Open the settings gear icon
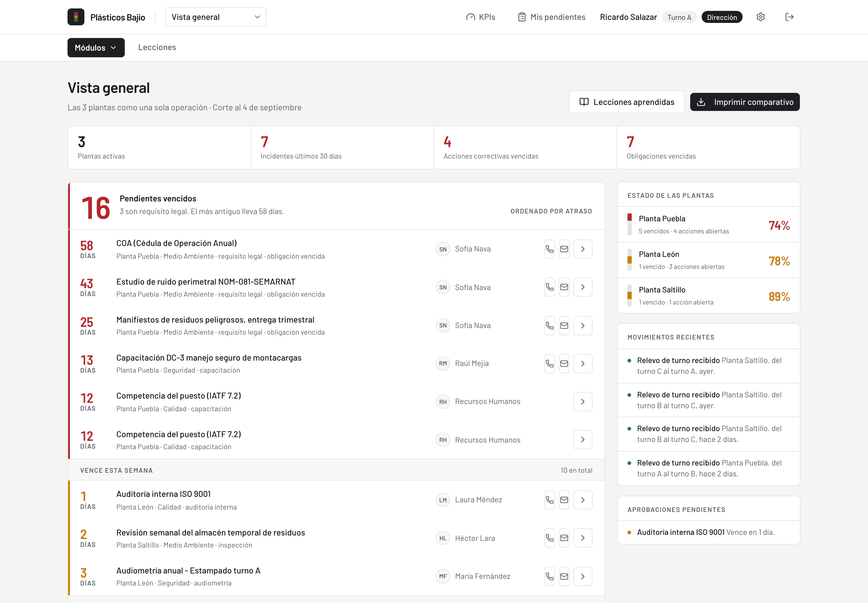 pos(761,17)
